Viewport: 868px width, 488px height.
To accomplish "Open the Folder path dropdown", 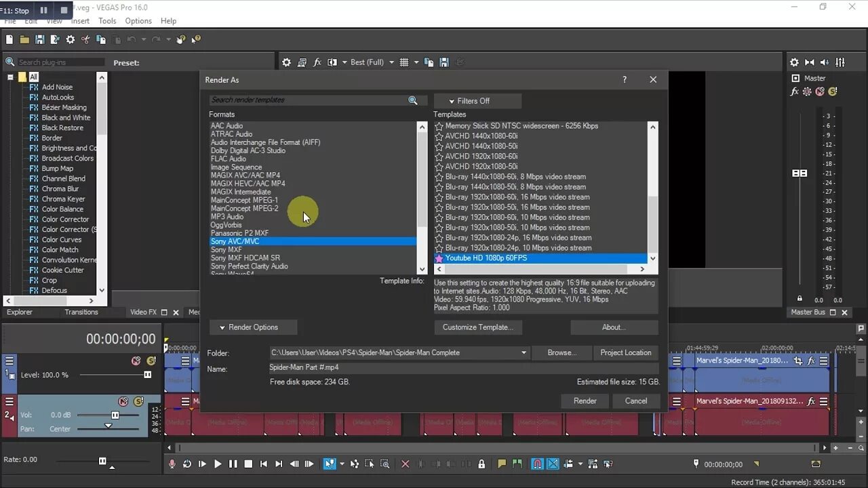I will 524,352.
